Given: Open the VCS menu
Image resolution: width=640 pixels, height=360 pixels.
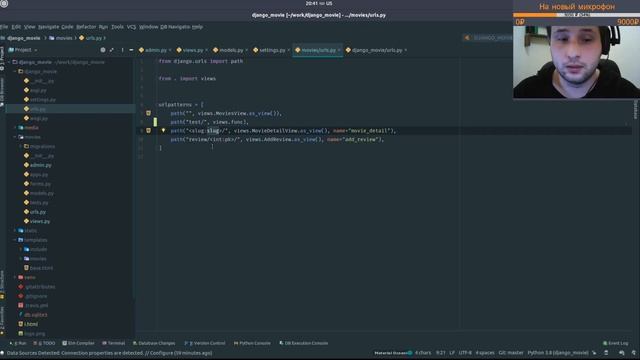Looking at the screenshot, I should coord(131,27).
